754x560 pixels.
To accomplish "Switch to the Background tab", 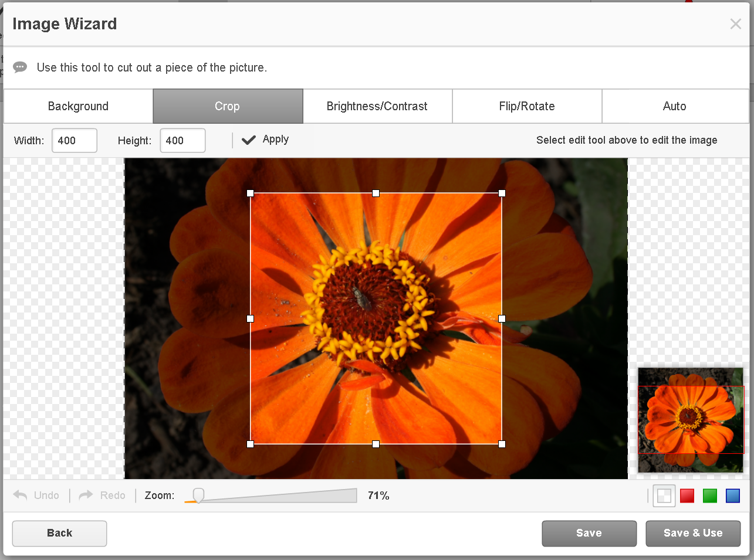I will click(x=77, y=106).
